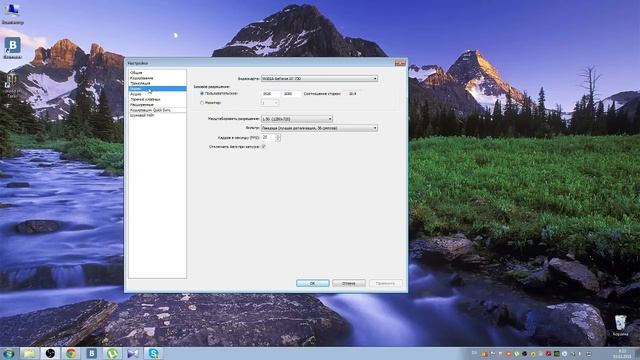Open uTorrent from the taskbar
The width and height of the screenshot is (640, 360).
(x=113, y=353)
